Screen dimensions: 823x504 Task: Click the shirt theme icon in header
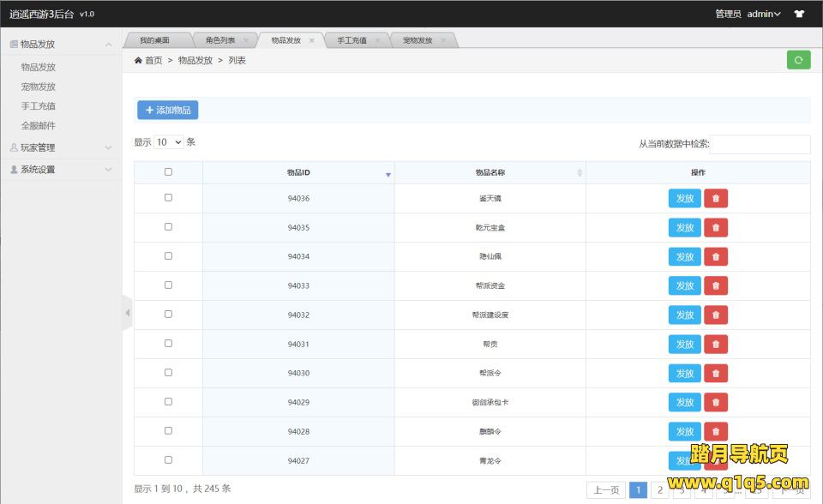coord(799,14)
